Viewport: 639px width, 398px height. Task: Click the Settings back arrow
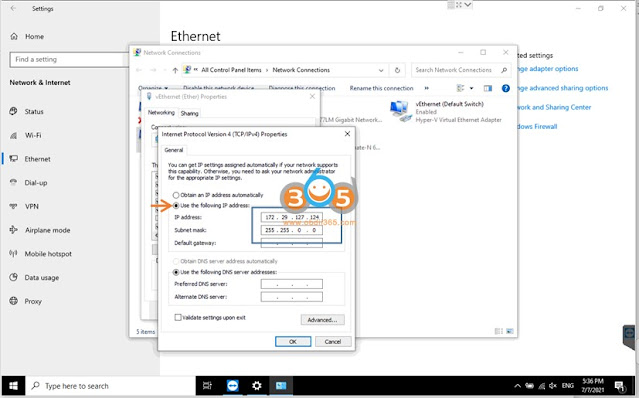tap(13, 8)
